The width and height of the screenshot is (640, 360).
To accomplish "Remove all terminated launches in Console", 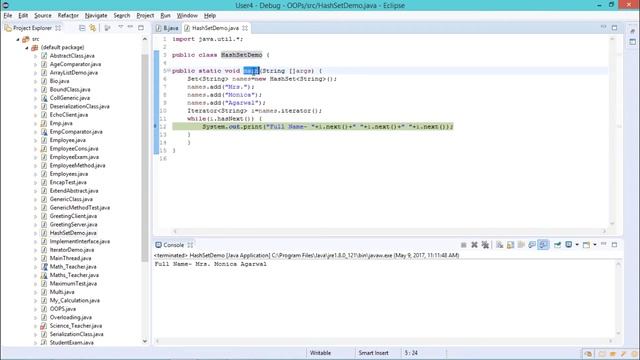I will [485, 245].
